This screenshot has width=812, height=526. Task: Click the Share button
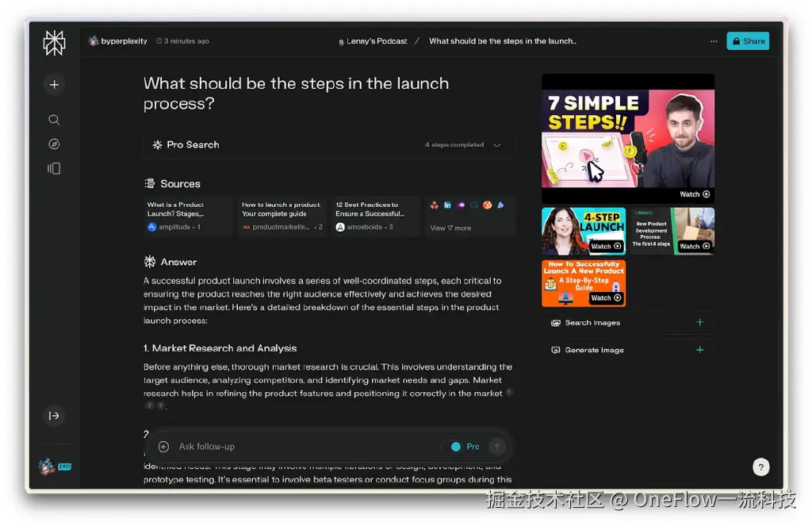point(748,41)
